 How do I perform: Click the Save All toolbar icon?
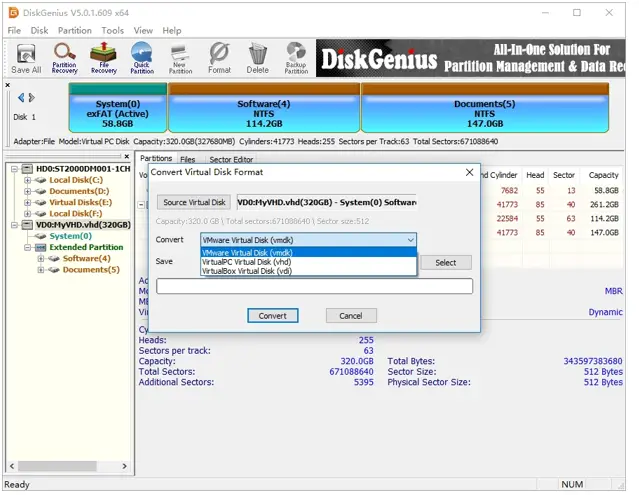26,59
